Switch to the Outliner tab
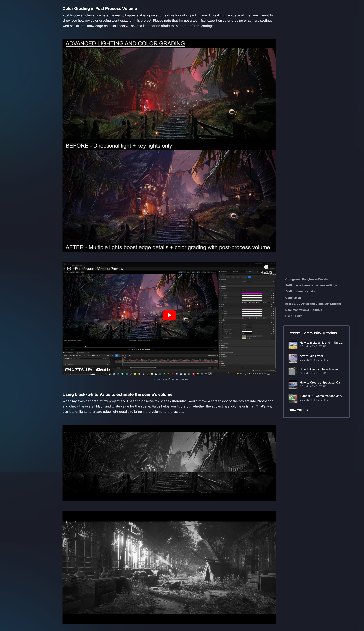This screenshot has width=364, height=631. click(236, 271)
